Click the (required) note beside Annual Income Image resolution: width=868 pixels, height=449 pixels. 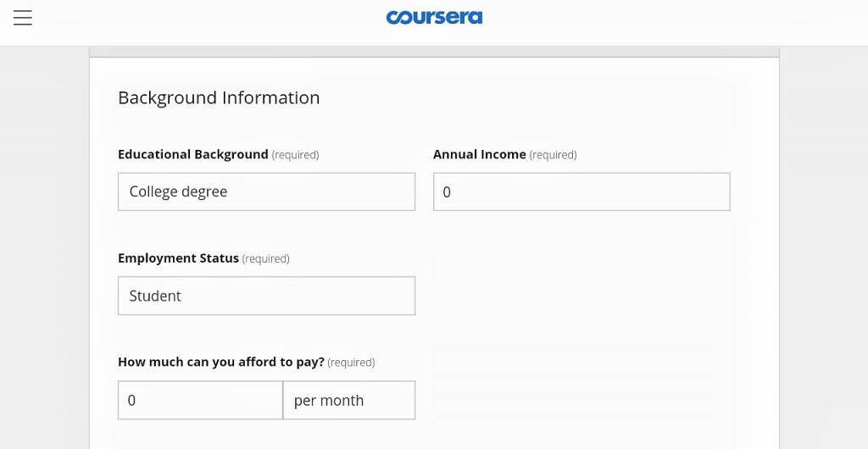[x=553, y=155]
